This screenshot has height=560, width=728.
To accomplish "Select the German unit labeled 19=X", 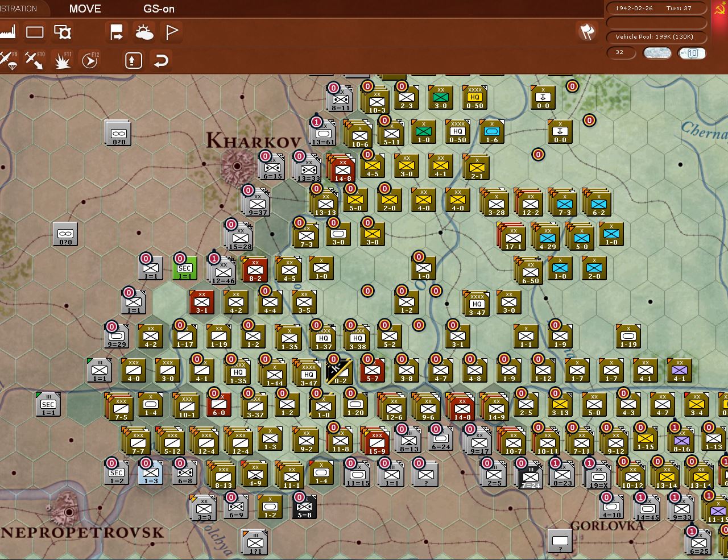I will tap(598, 475).
